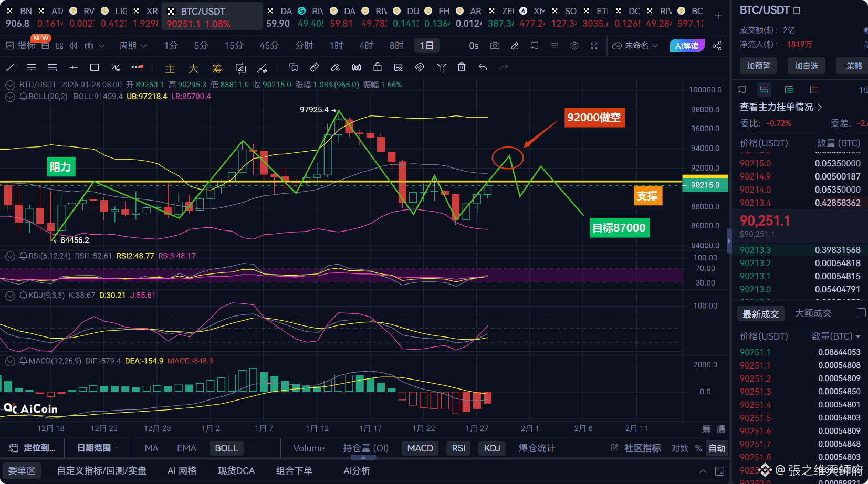Viewport: 868px width, 484px height.
Task: Collapse the KDJ indicator pane
Action: (10, 295)
